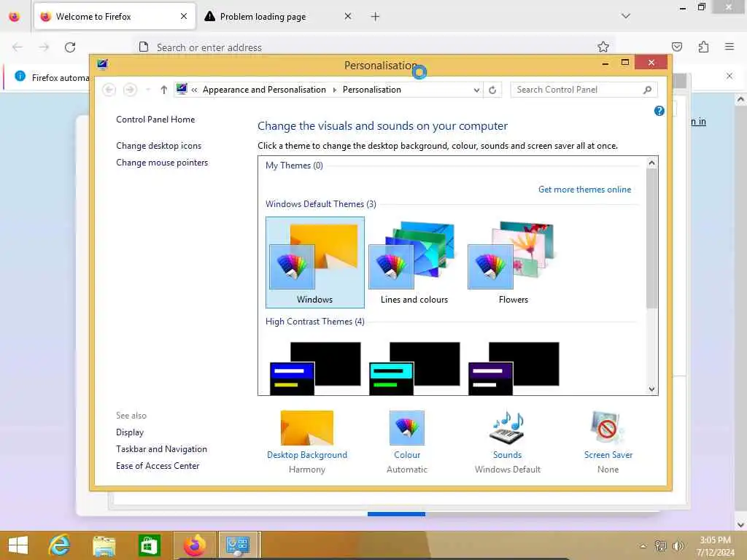
Task: Click the Refresh button in Personalisation address bar
Action: coord(492,90)
